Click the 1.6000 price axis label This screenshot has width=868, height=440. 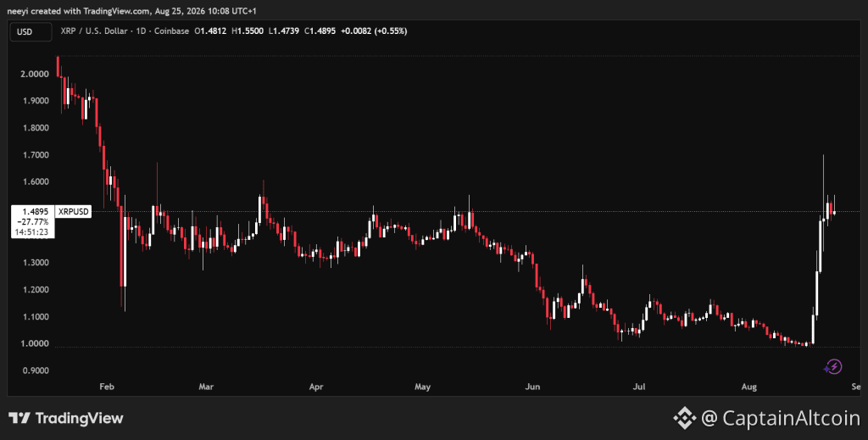pyautogui.click(x=35, y=182)
